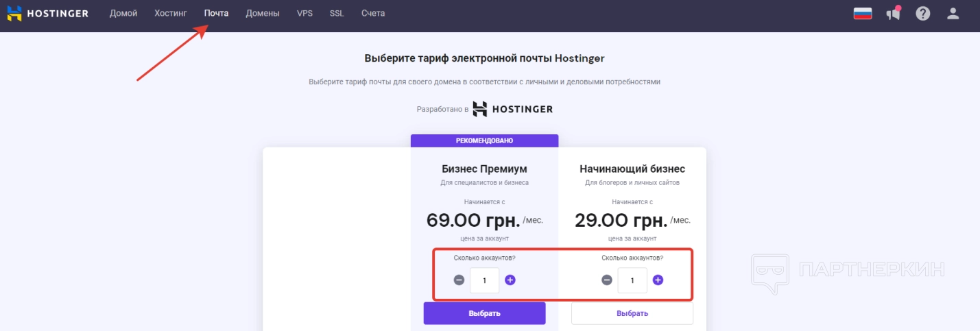Open the VPS menu item
Screen dimensions: 980x331
304,13
